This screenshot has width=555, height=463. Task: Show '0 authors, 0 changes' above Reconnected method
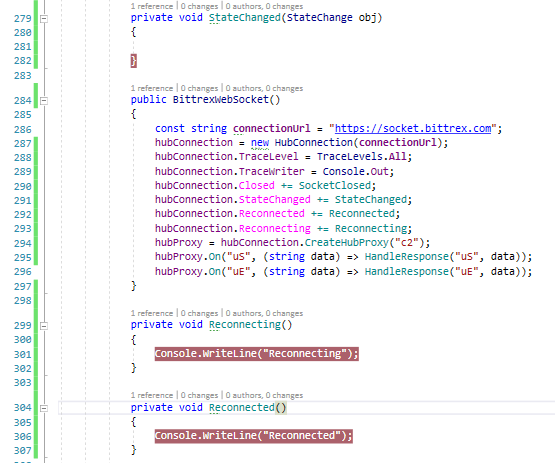point(264,395)
